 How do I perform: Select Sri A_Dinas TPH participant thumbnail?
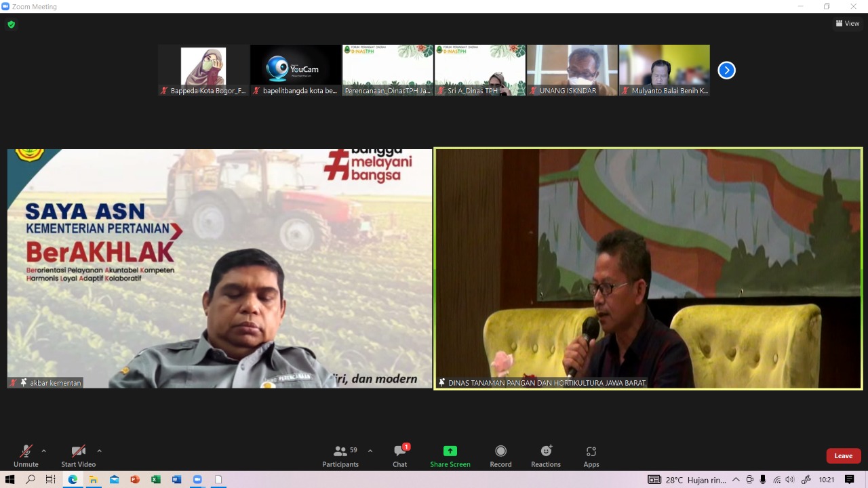point(480,70)
